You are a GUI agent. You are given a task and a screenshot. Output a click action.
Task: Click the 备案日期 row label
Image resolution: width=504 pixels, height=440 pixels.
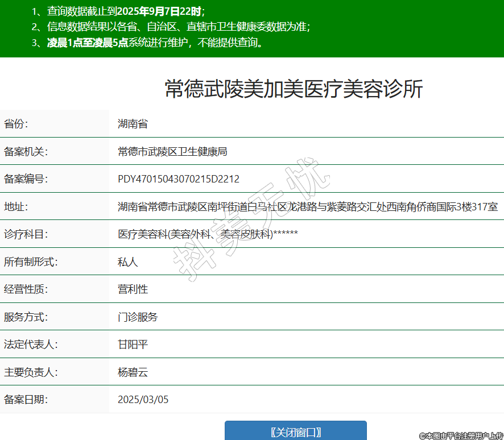(x=26, y=400)
